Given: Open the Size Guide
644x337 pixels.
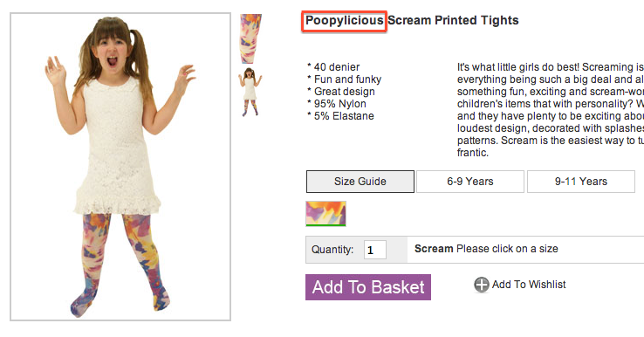Looking at the screenshot, I should [360, 182].
